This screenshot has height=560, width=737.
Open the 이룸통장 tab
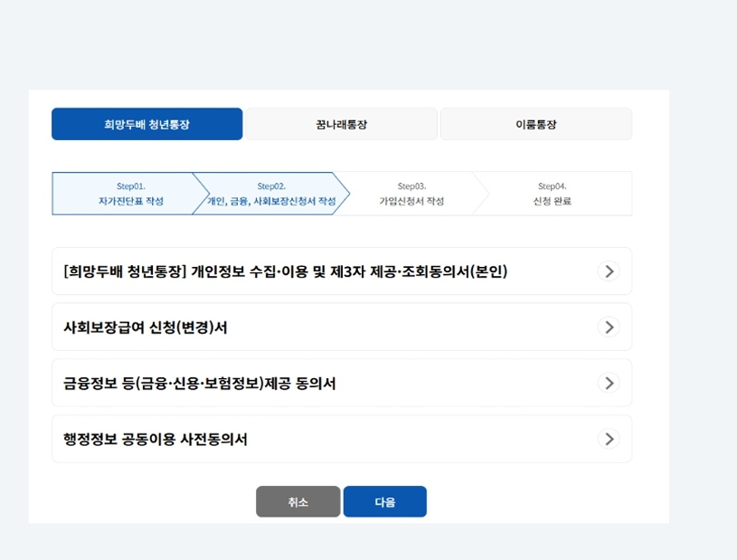pyautogui.click(x=535, y=124)
